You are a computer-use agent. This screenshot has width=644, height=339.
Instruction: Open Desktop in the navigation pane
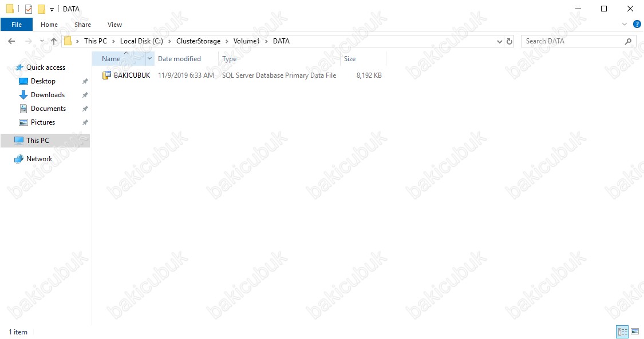click(x=43, y=81)
